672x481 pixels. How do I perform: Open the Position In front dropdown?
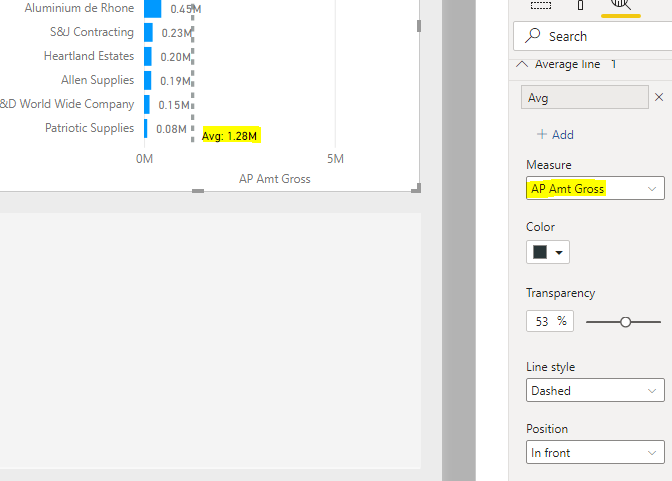point(595,452)
